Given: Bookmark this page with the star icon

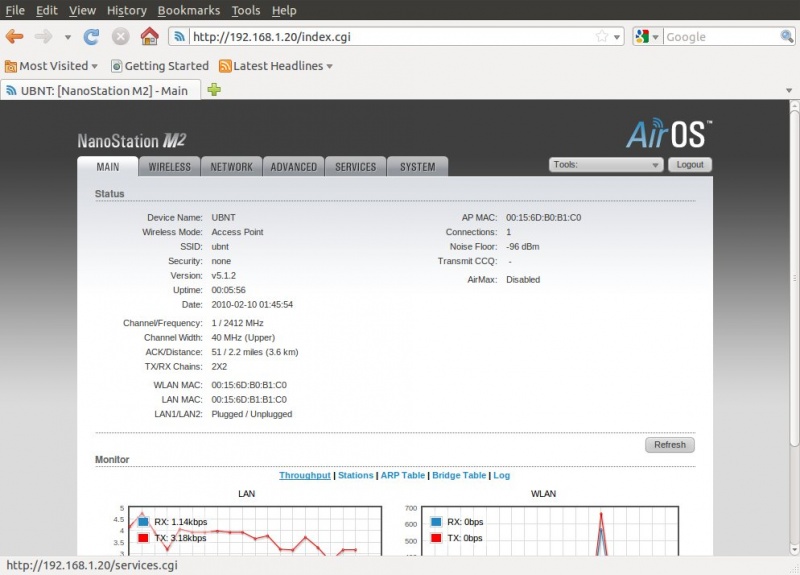Looking at the screenshot, I should tap(602, 36).
